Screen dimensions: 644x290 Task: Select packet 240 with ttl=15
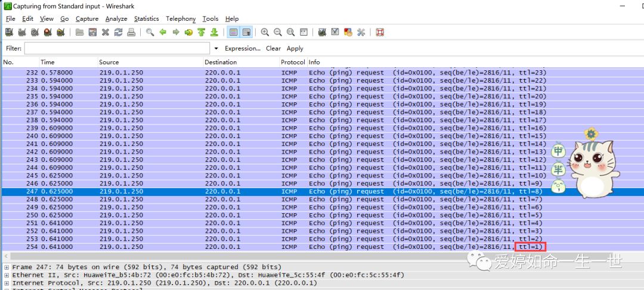coord(322,136)
